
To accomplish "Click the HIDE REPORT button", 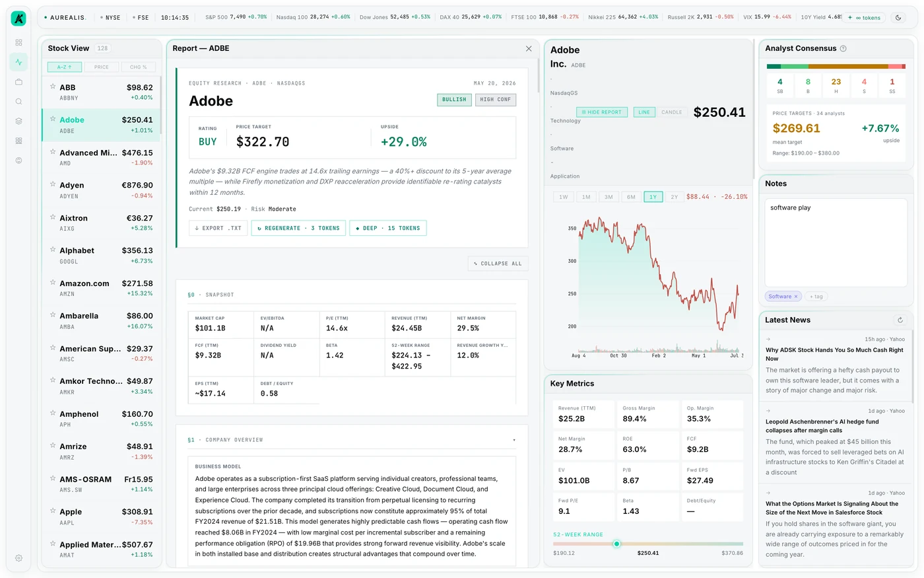I will pyautogui.click(x=602, y=112).
